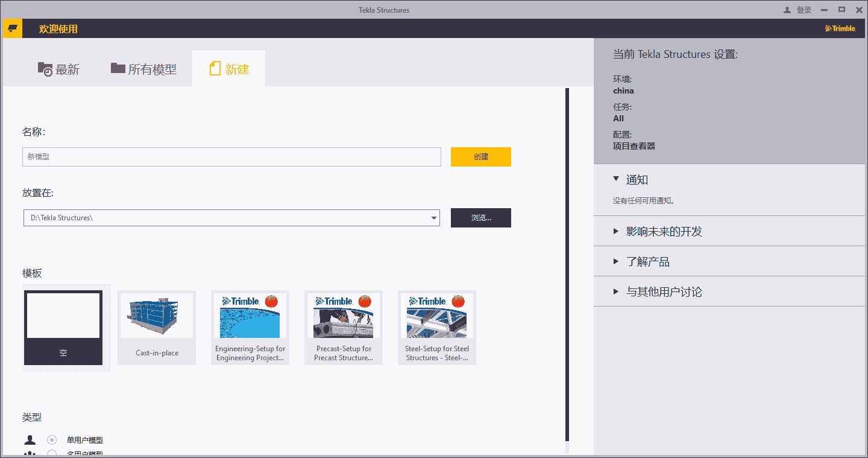Click the 欢迎使用 welcome header text
This screenshot has width=868, height=458.
58,28
